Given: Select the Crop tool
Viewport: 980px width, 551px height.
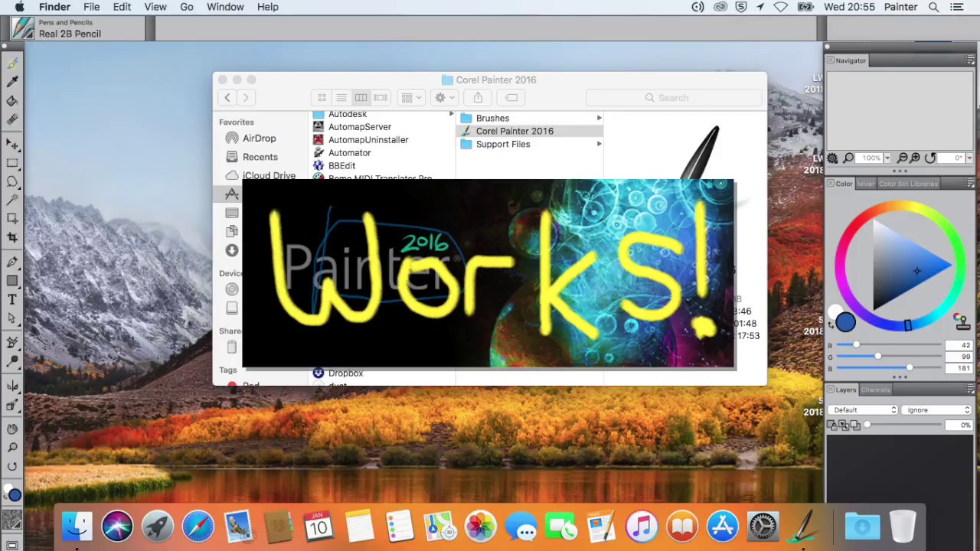Looking at the screenshot, I should 12,237.
